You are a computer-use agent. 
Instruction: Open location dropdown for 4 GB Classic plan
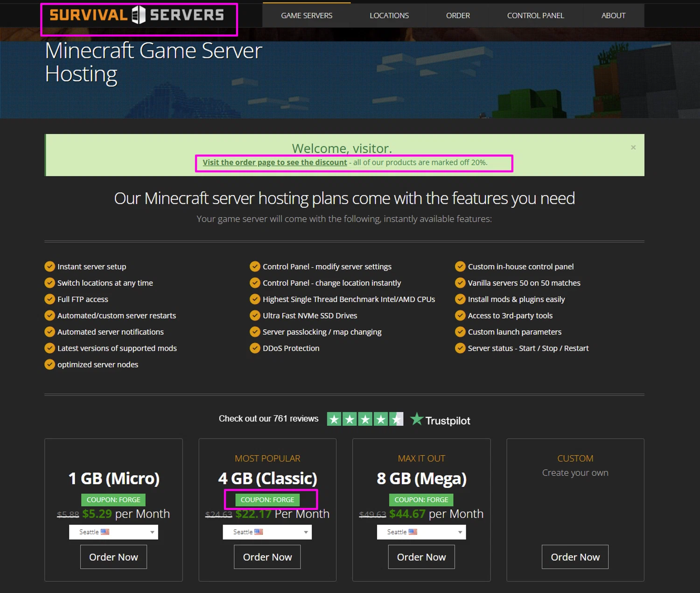point(267,532)
